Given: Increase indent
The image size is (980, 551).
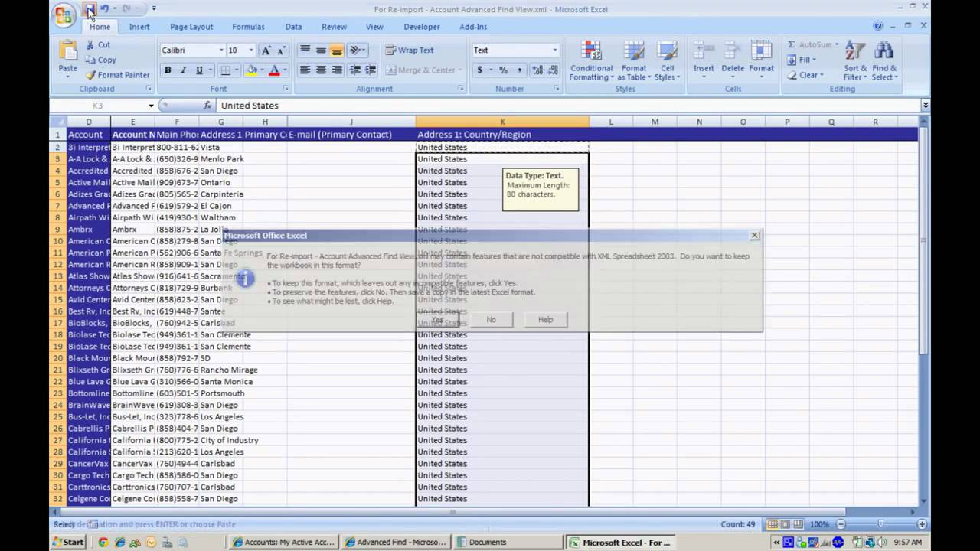Looking at the screenshot, I should [371, 70].
